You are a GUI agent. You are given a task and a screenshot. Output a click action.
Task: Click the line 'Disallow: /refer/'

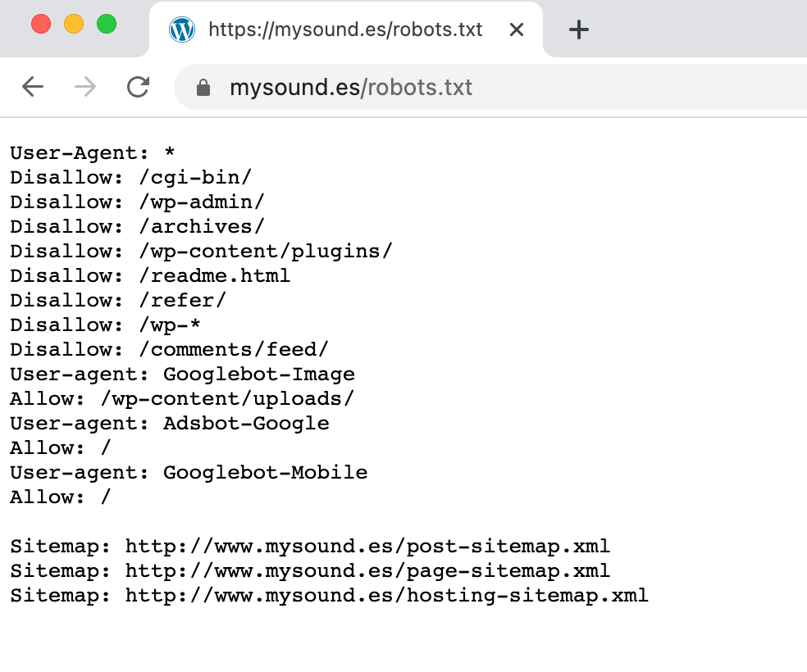(118, 300)
